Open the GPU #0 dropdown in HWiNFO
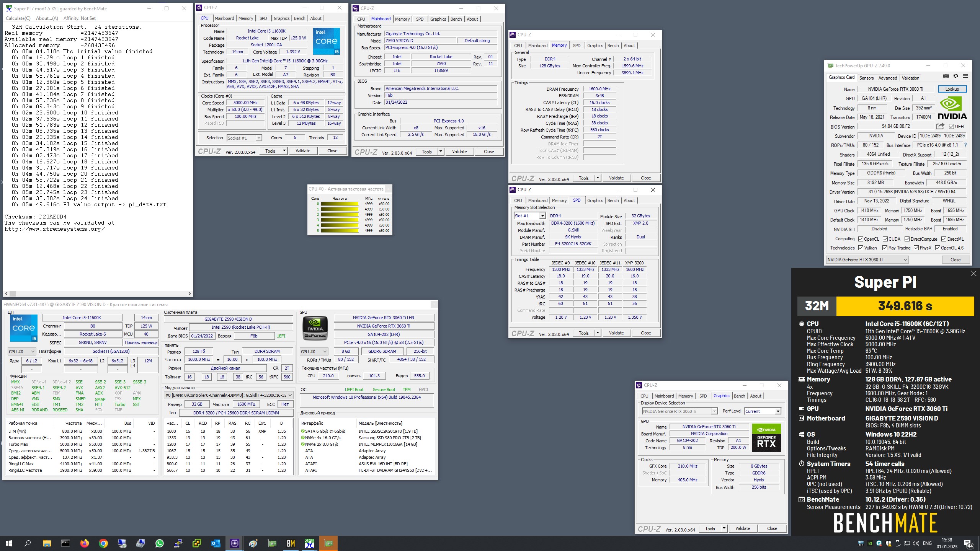The image size is (980, 551). tap(314, 351)
